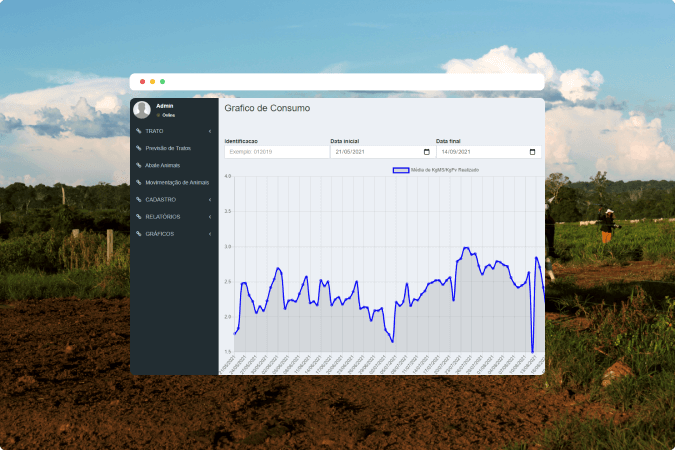The height and width of the screenshot is (450, 675).
Task: Expand the TRATO submenu chevron
Action: (210, 131)
